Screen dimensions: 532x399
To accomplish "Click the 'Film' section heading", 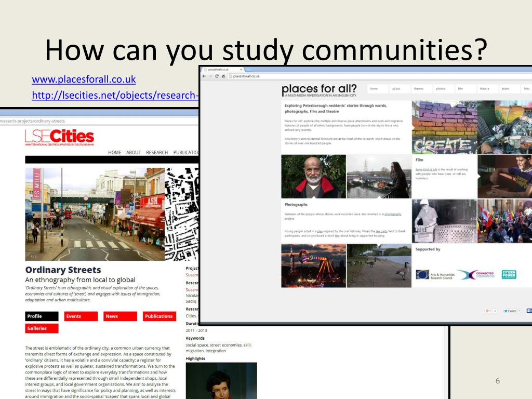I will click(419, 160).
